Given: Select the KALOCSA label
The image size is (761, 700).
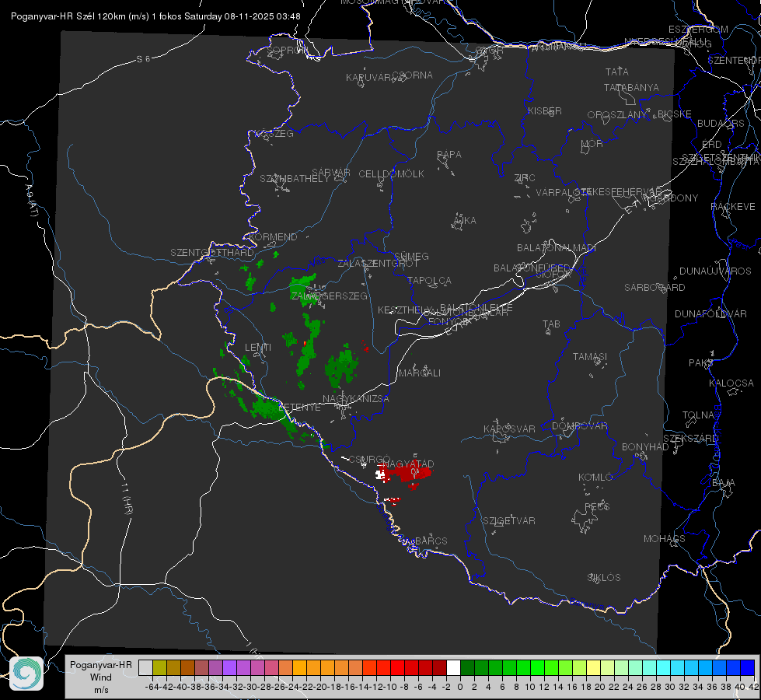Looking at the screenshot, I should coord(731,383).
